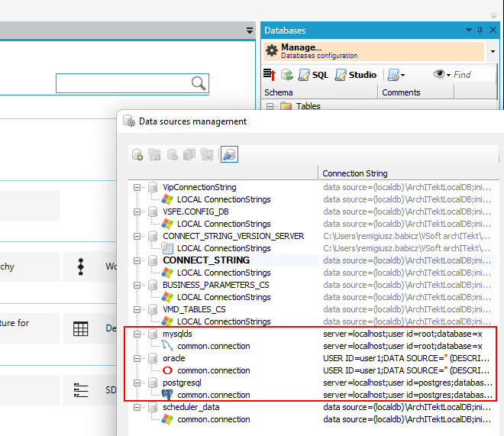Click Windows flag icon under VipConnectionString

167,199
